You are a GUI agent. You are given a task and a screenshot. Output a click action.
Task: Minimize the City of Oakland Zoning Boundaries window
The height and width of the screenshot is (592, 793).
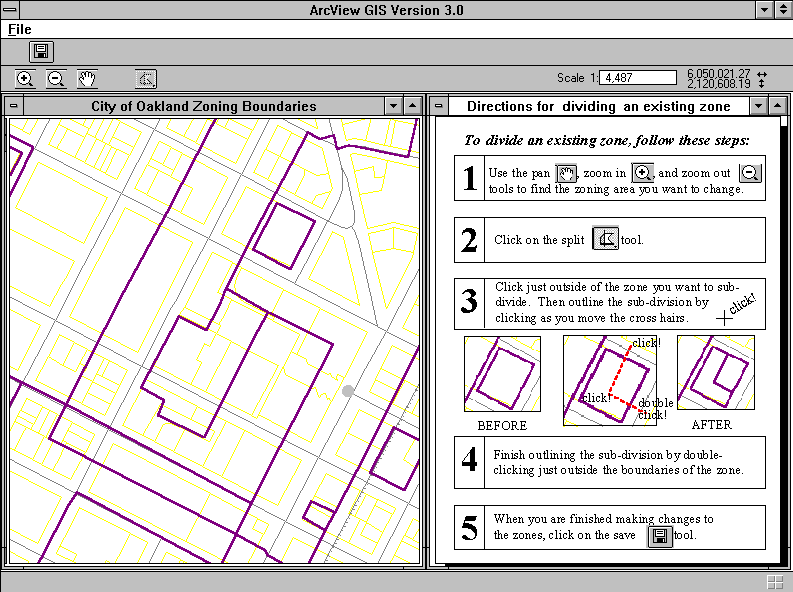[x=393, y=106]
